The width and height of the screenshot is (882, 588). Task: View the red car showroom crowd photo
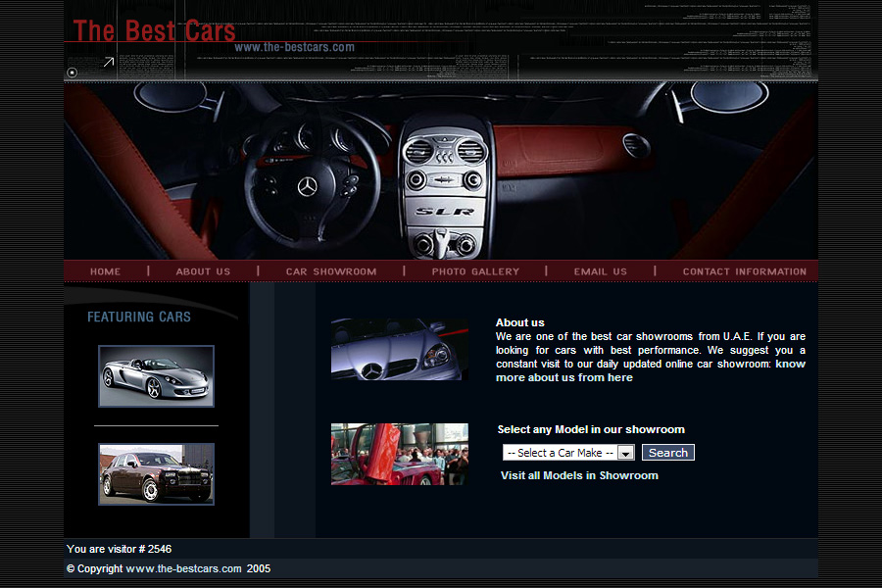(x=400, y=454)
